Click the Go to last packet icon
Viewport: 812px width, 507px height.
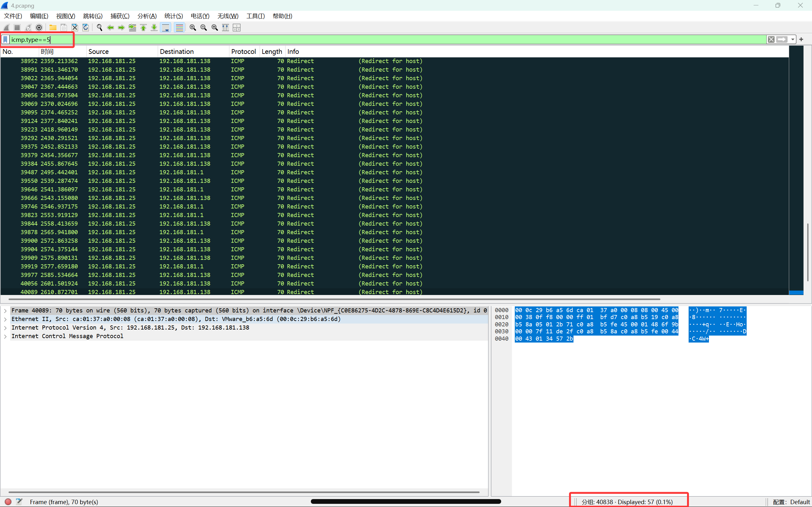[x=154, y=28]
